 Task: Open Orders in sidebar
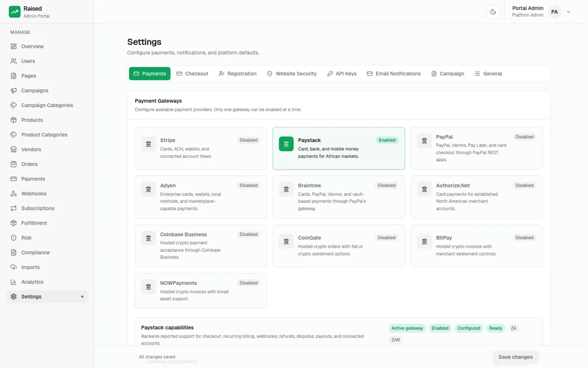point(47,164)
